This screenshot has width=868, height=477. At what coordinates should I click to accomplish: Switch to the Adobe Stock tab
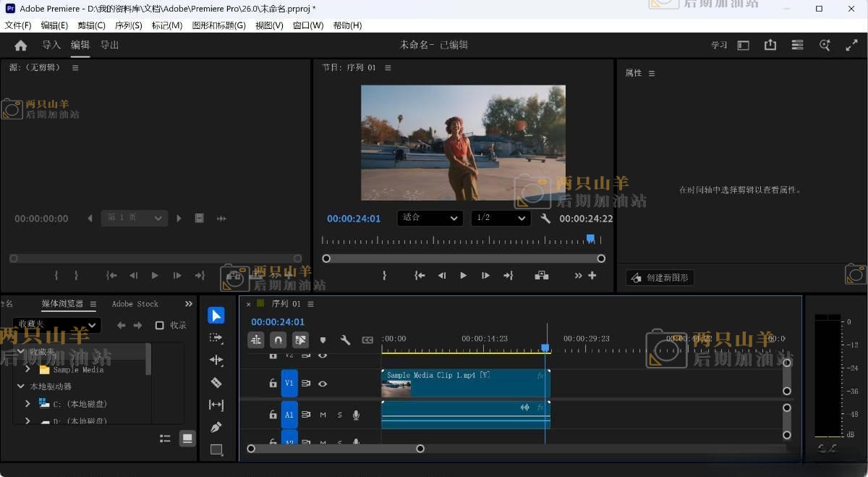click(x=135, y=304)
